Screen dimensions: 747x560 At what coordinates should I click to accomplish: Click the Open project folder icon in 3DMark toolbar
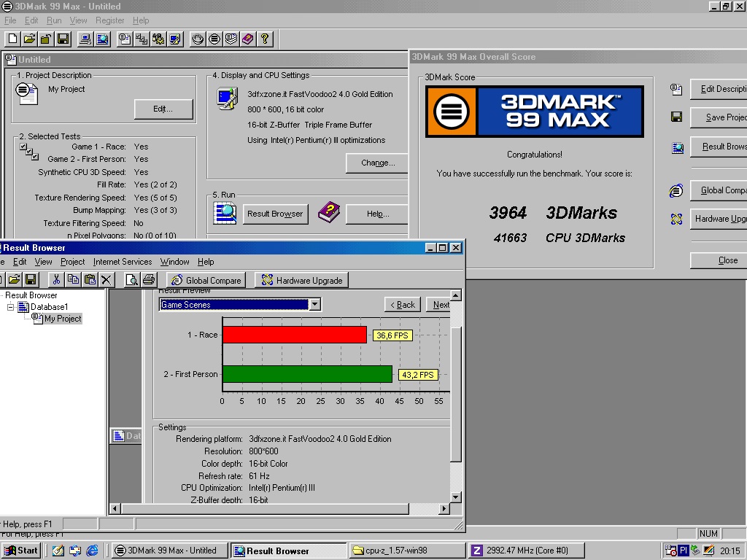(x=29, y=39)
